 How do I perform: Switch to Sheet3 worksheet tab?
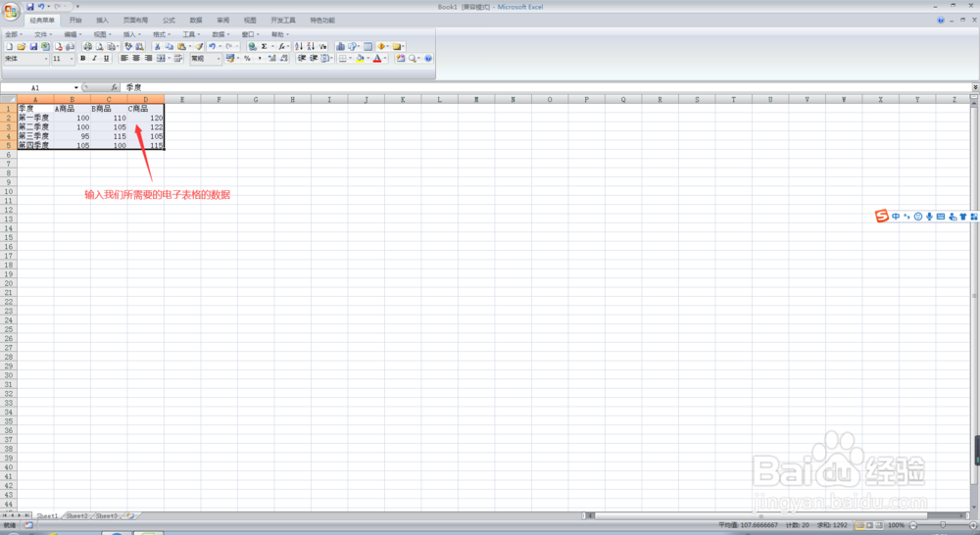pyautogui.click(x=106, y=516)
